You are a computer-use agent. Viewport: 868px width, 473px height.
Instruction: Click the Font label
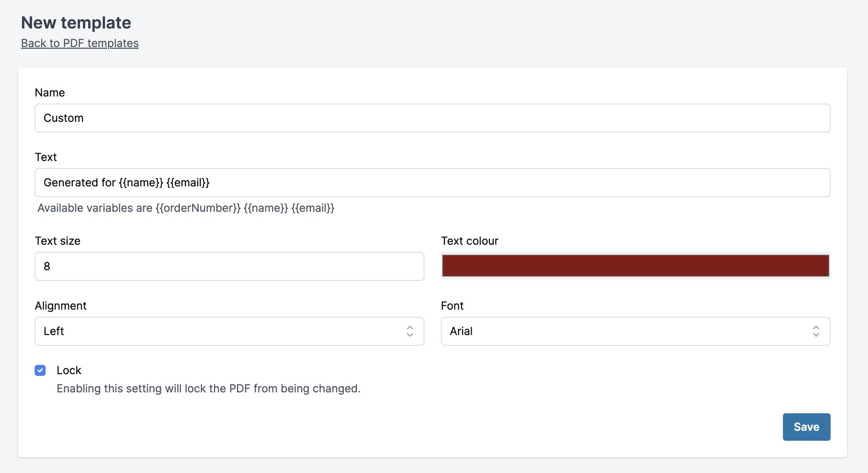[x=452, y=306]
